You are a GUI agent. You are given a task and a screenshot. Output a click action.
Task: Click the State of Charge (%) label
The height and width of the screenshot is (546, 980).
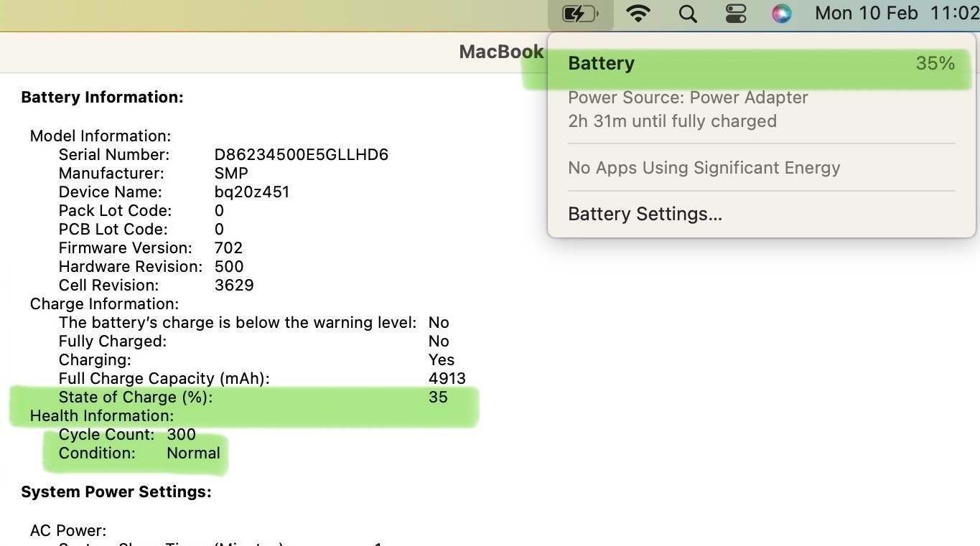coord(136,397)
